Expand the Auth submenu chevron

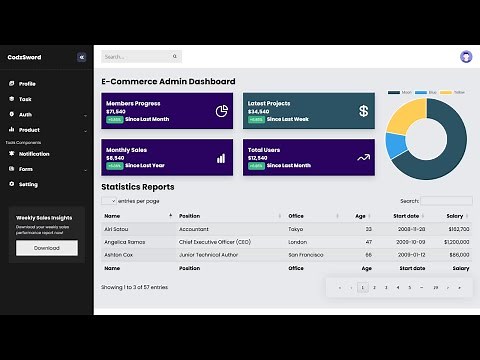pos(85,115)
